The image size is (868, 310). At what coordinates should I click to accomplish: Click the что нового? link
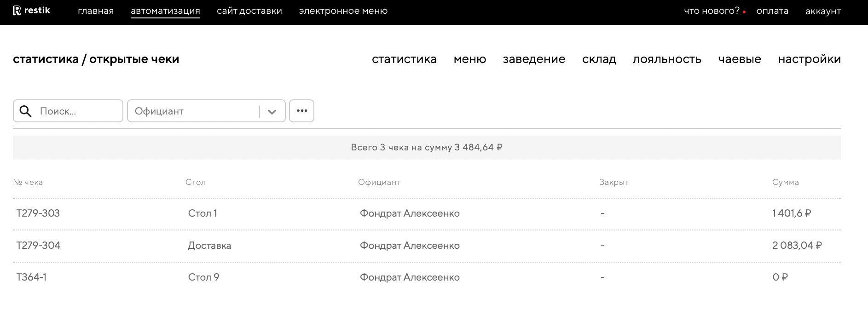(x=712, y=11)
